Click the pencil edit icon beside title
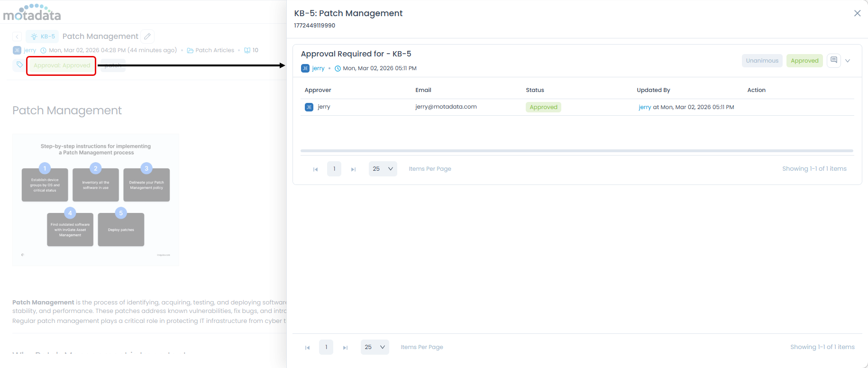868x368 pixels. pos(147,37)
